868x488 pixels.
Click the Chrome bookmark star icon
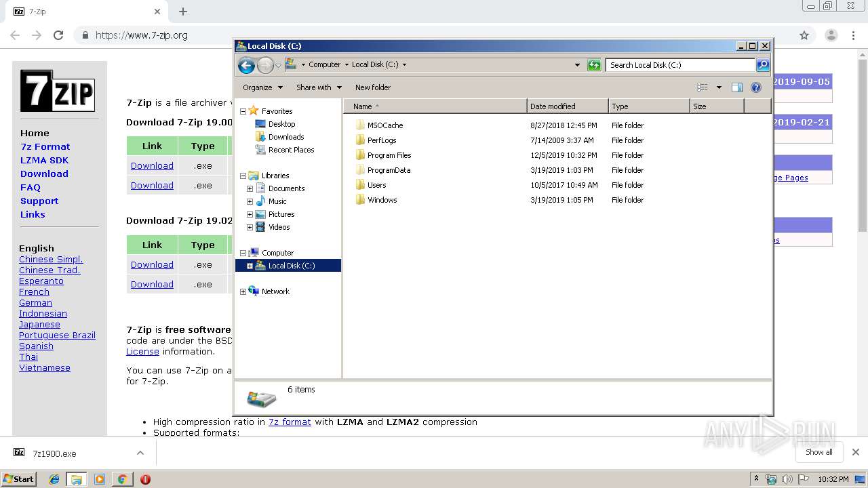pos(804,35)
